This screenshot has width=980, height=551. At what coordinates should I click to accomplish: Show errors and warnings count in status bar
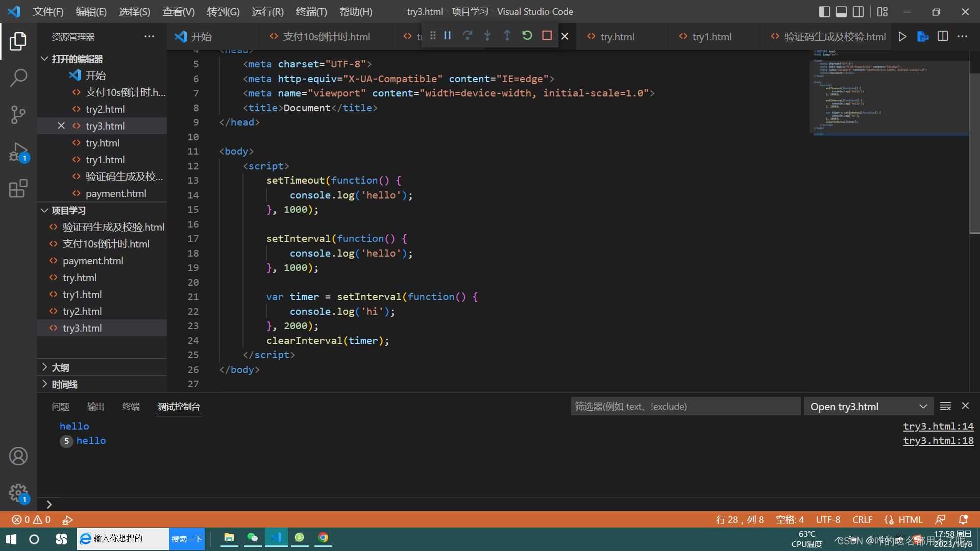click(31, 519)
